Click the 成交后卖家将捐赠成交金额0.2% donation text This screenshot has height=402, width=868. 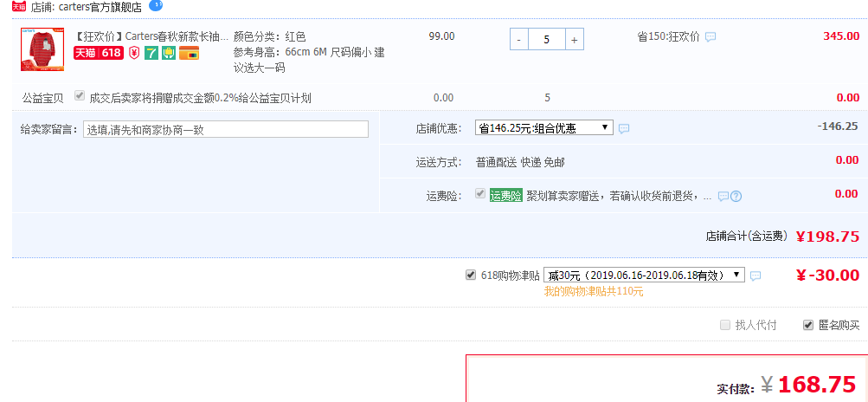click(x=201, y=98)
